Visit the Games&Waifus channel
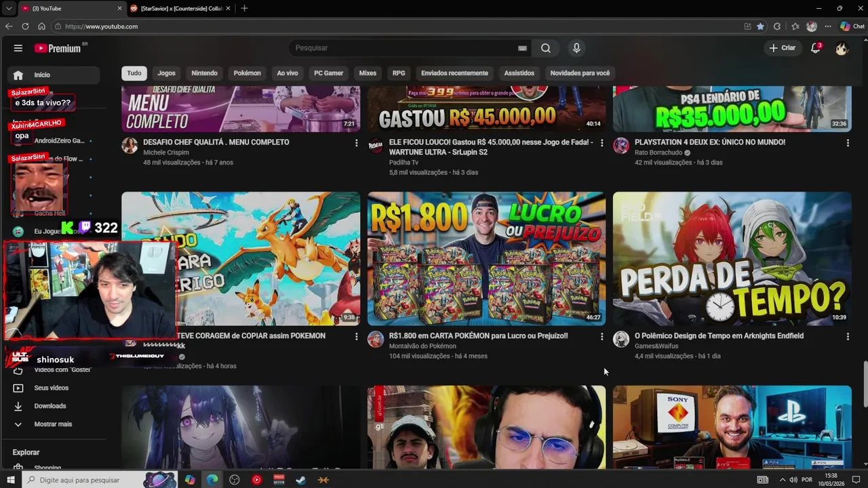868x488 pixels. click(x=656, y=346)
